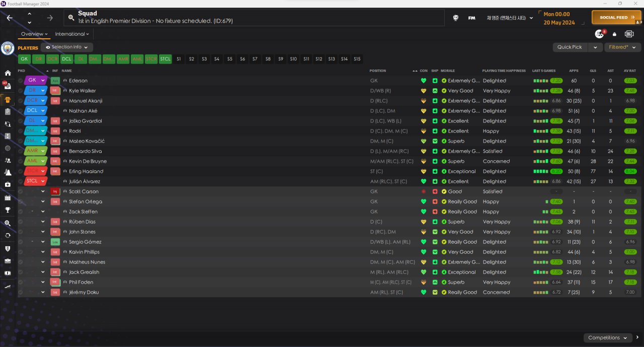Screen dimensions: 644x347
Task: Open Stefan Ortega's pick position dropdown
Action: tap(43, 201)
